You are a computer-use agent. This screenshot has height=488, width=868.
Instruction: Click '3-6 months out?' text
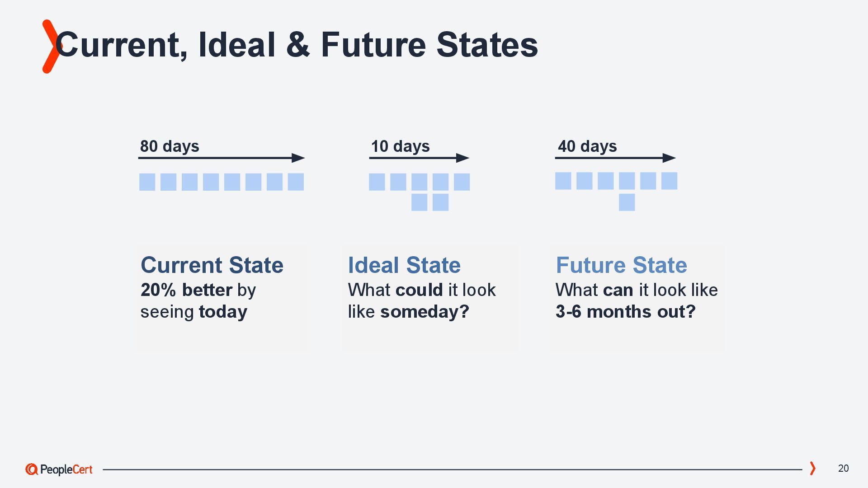tap(625, 312)
